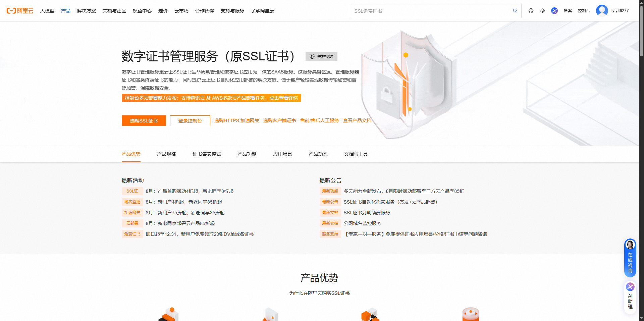Open 售前/售后人工服务 link
This screenshot has height=321, width=644.
tap(320, 120)
